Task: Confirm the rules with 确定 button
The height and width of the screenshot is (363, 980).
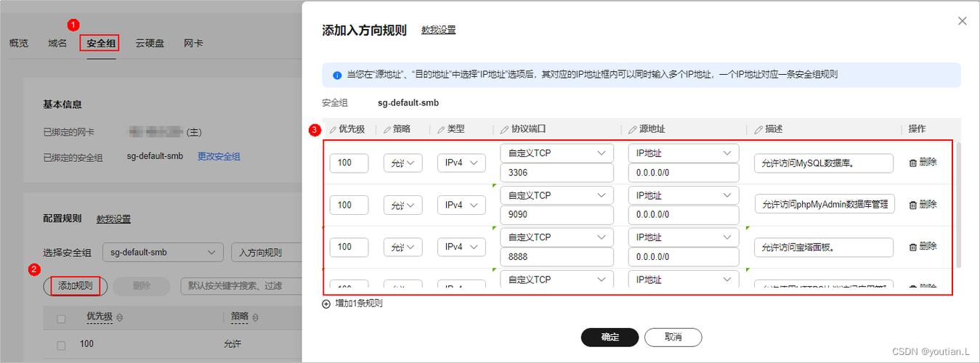Action: pyautogui.click(x=610, y=337)
